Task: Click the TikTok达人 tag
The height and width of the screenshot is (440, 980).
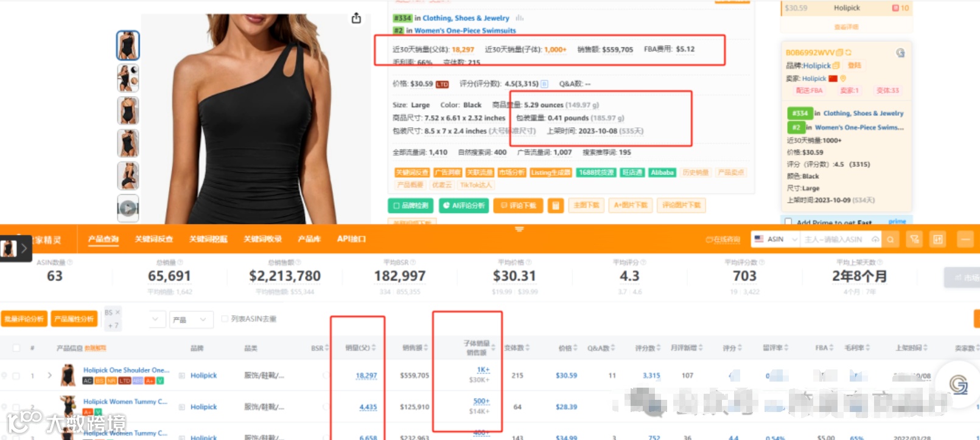Action: click(x=476, y=185)
